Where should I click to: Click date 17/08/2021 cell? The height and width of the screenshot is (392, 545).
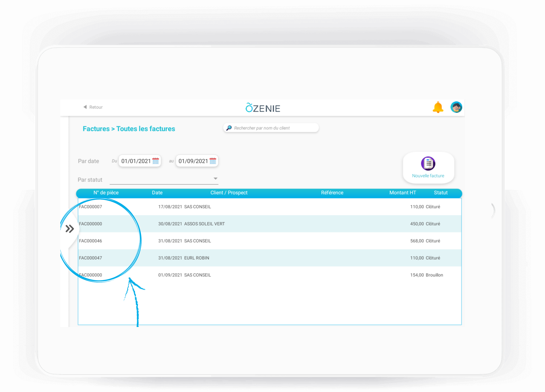click(170, 207)
